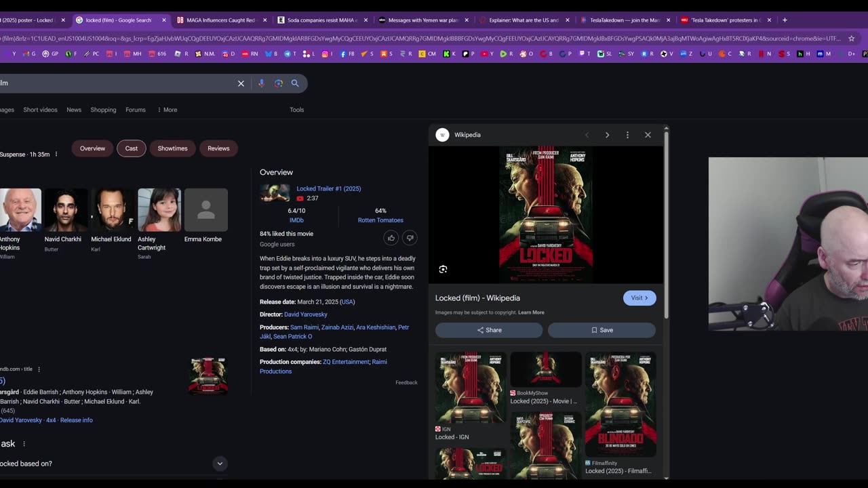Share the Locked poster image
This screenshot has width=868, height=488.
click(489, 330)
